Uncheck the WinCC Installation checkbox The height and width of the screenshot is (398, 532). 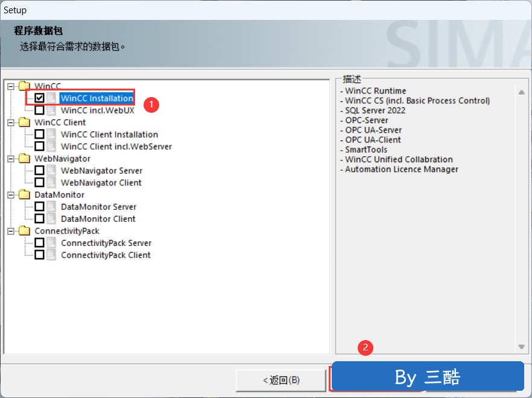39,98
